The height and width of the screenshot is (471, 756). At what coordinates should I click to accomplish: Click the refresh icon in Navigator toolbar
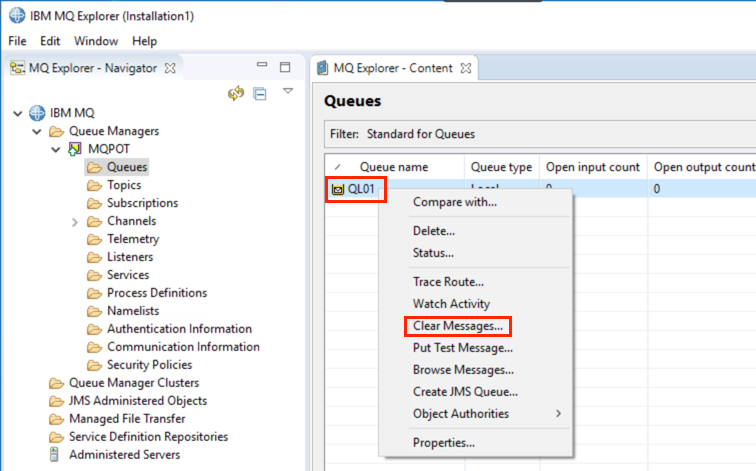(x=236, y=93)
